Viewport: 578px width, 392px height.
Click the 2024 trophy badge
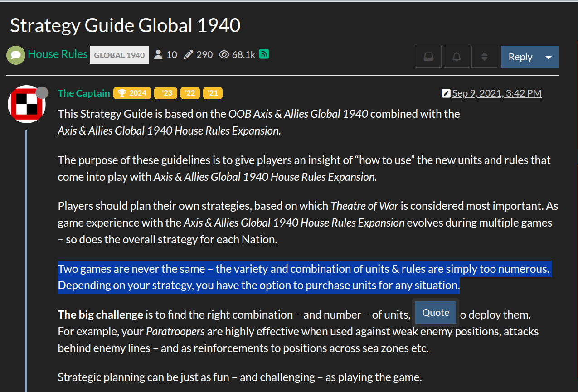132,93
